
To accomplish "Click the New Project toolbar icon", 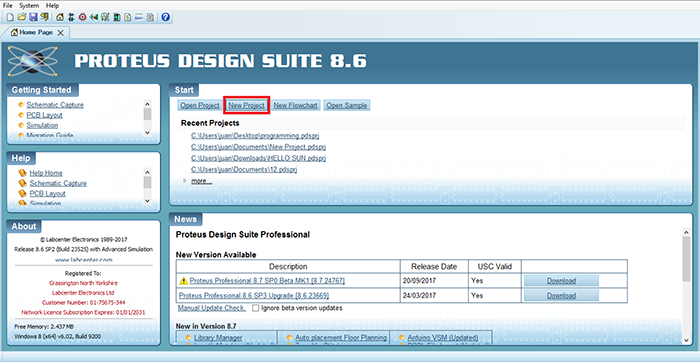I will (x=10, y=17).
